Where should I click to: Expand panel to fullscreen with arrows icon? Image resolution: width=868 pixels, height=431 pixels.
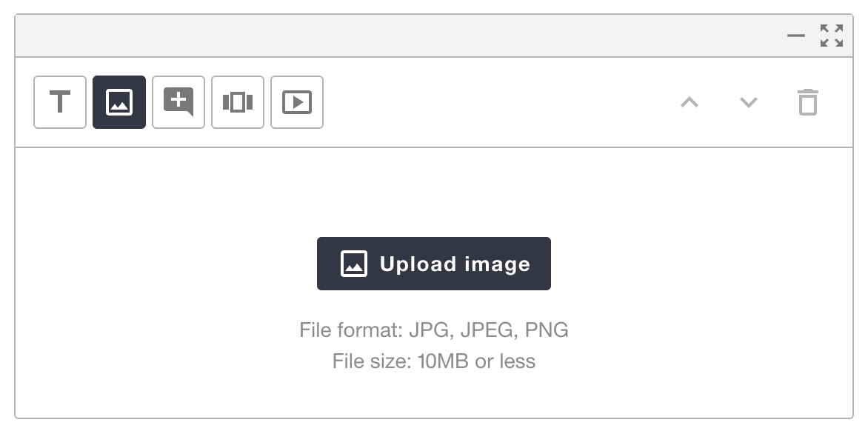coord(832,36)
